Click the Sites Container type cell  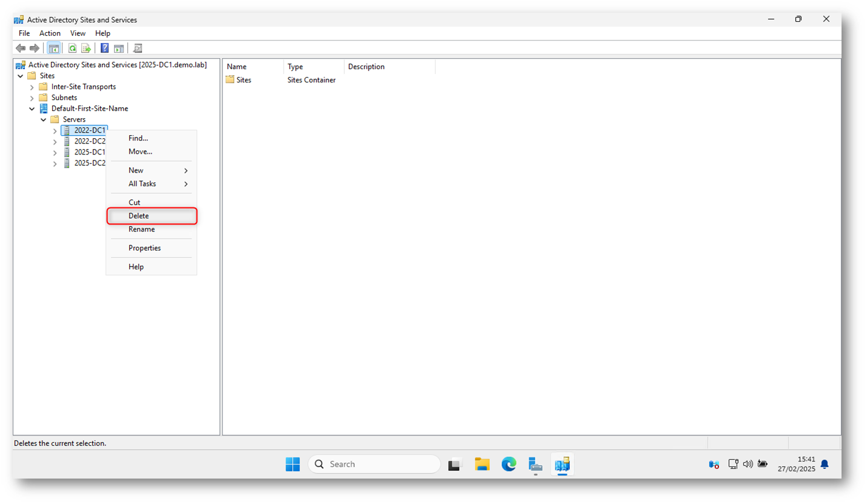click(x=312, y=80)
